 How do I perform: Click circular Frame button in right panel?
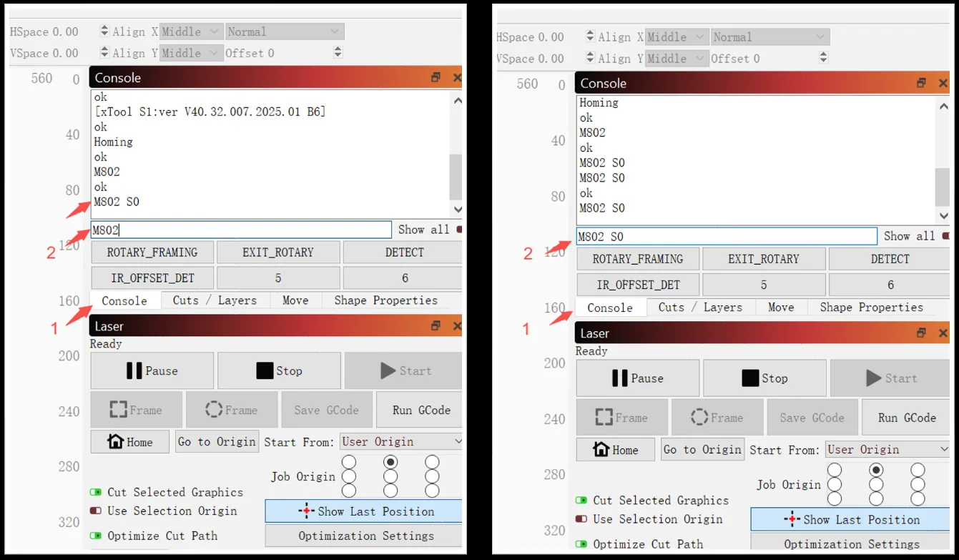coord(717,418)
